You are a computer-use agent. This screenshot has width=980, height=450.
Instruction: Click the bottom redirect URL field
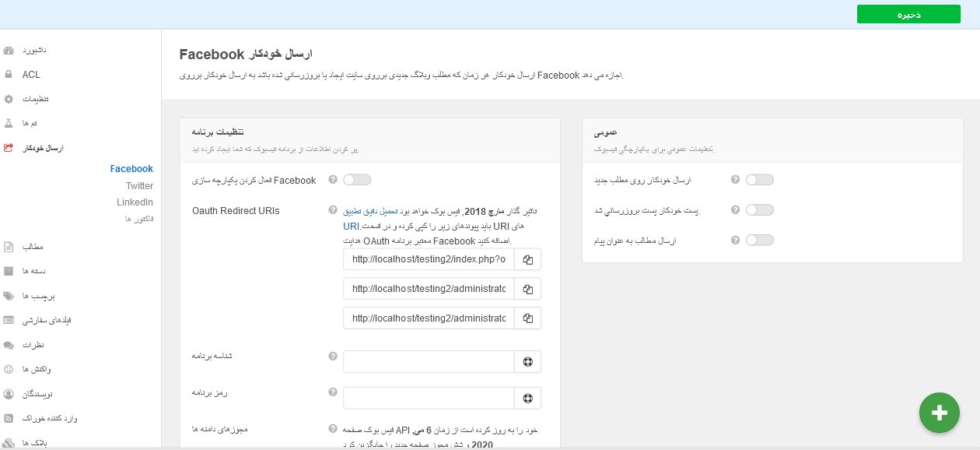pos(429,318)
